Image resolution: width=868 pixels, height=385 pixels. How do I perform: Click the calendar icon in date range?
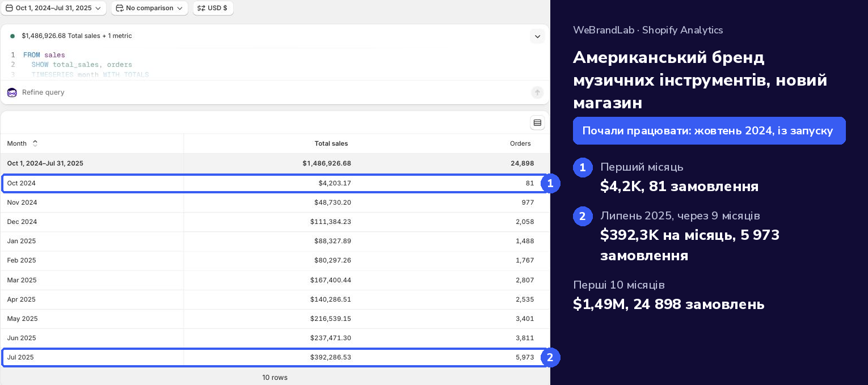[x=9, y=8]
